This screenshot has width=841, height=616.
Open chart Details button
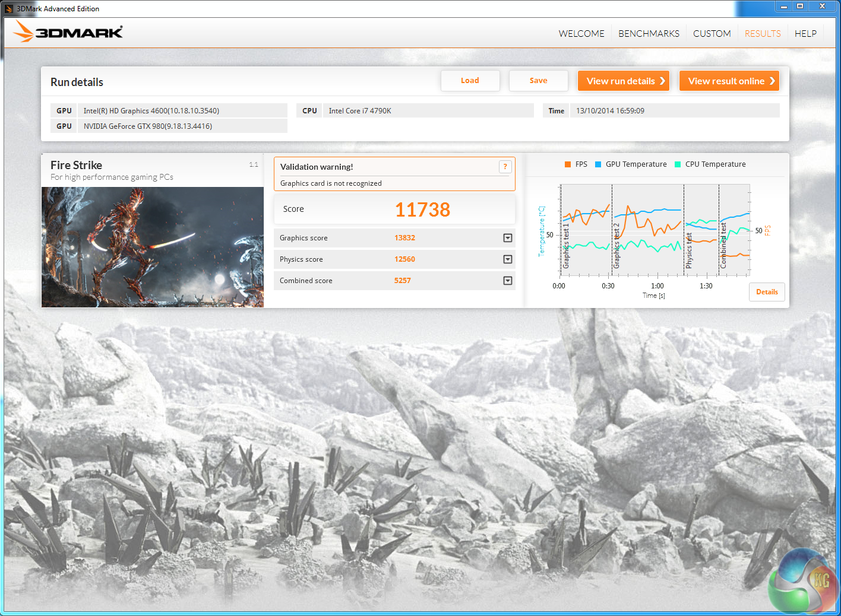[x=767, y=292]
